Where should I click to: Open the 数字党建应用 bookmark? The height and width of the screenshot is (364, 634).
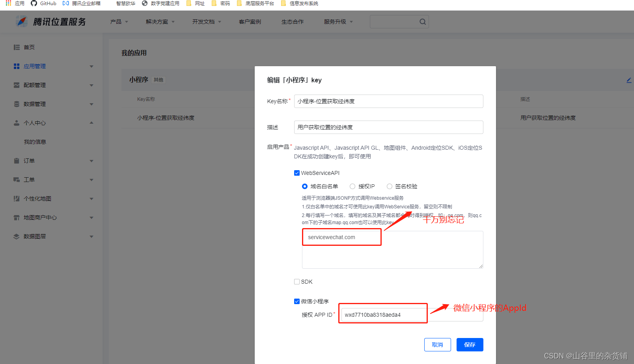click(160, 3)
